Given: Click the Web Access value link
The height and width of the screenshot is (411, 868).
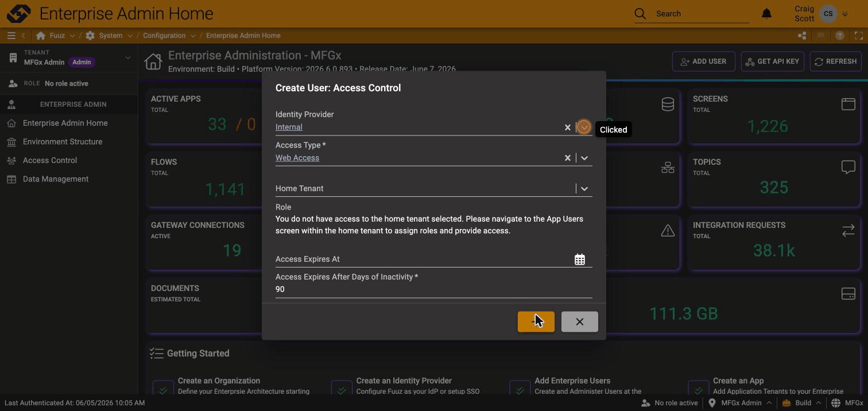Looking at the screenshot, I should tap(297, 158).
